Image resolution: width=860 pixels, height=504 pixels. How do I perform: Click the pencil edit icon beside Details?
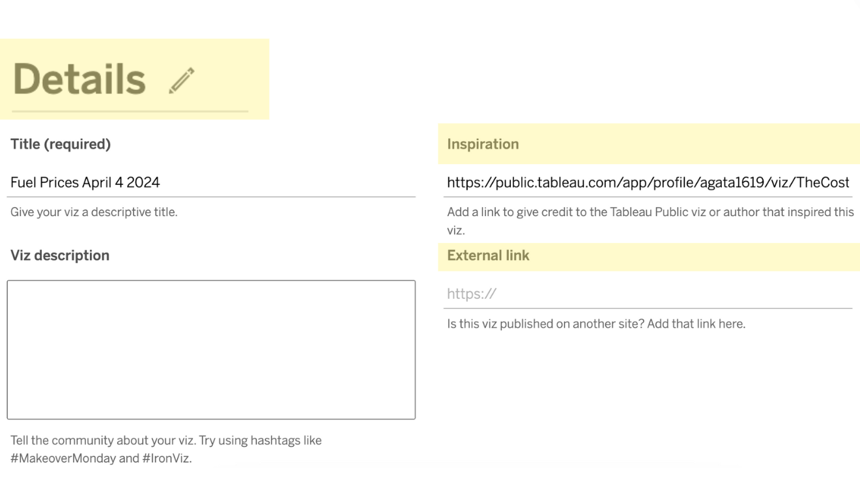tap(182, 81)
